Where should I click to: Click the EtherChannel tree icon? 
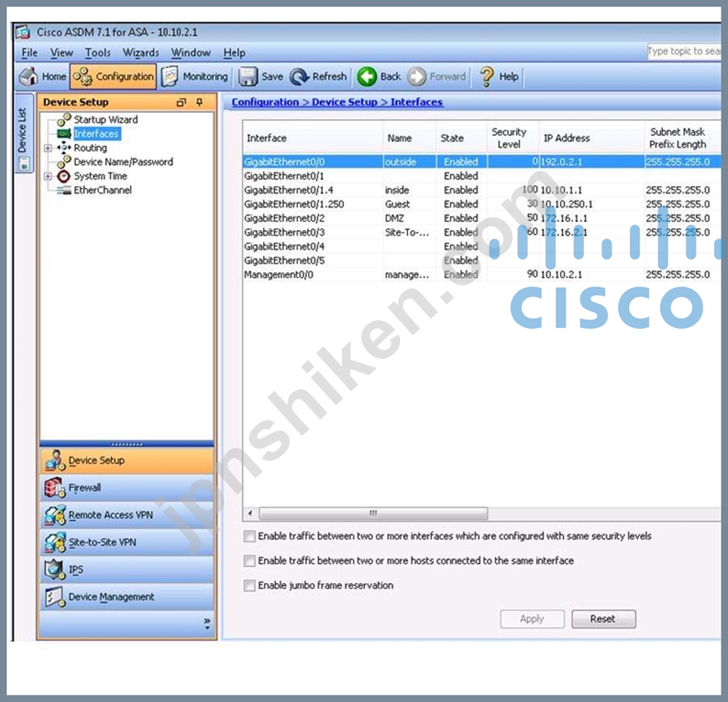(64, 190)
